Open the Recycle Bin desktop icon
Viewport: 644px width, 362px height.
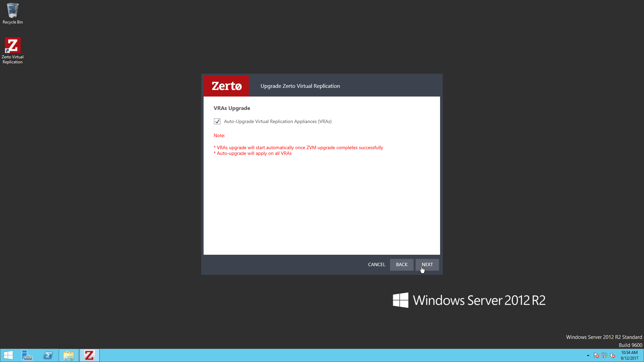pos(12,13)
